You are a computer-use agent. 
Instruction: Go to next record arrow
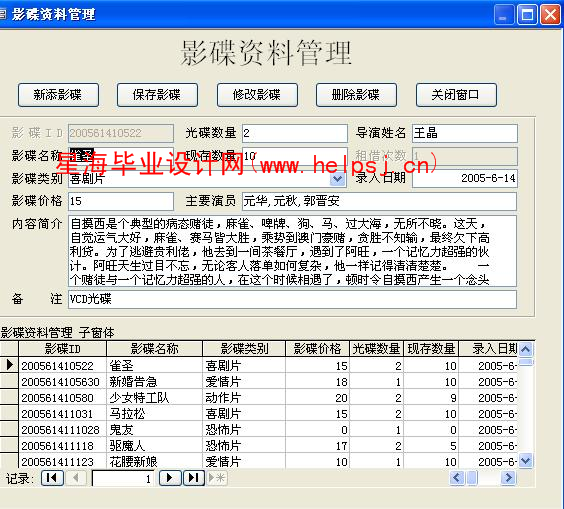[170, 478]
